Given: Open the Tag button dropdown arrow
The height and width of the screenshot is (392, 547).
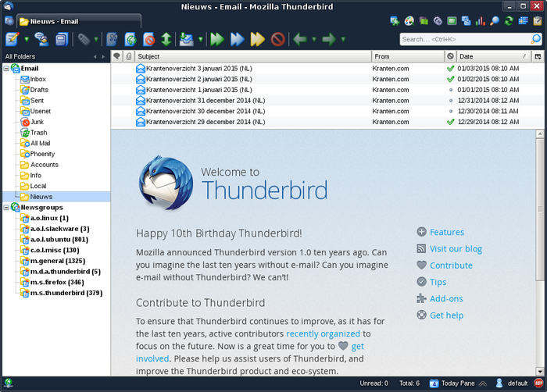Looking at the screenshot, I should click(x=96, y=39).
